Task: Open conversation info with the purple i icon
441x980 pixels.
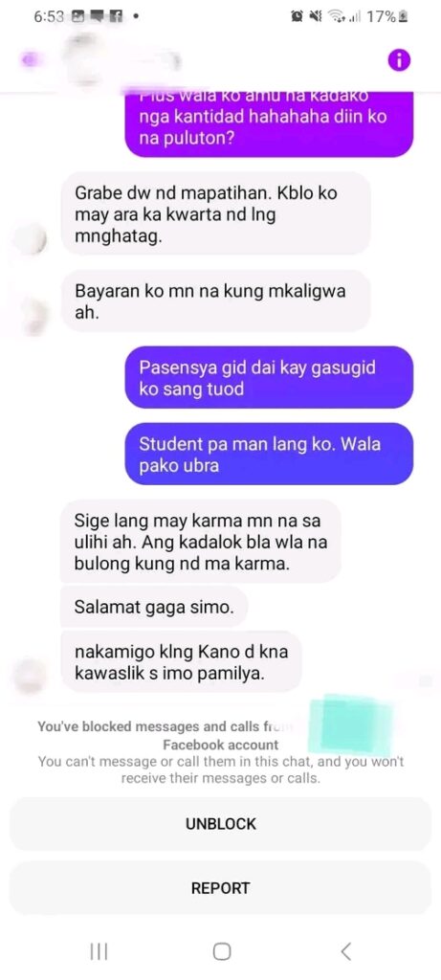Action: [x=399, y=60]
